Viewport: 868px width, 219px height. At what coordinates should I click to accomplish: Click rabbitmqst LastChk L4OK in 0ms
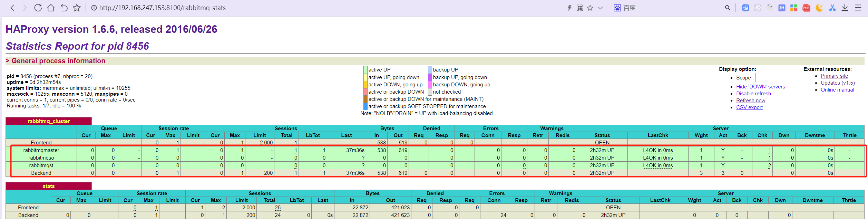tap(658, 165)
